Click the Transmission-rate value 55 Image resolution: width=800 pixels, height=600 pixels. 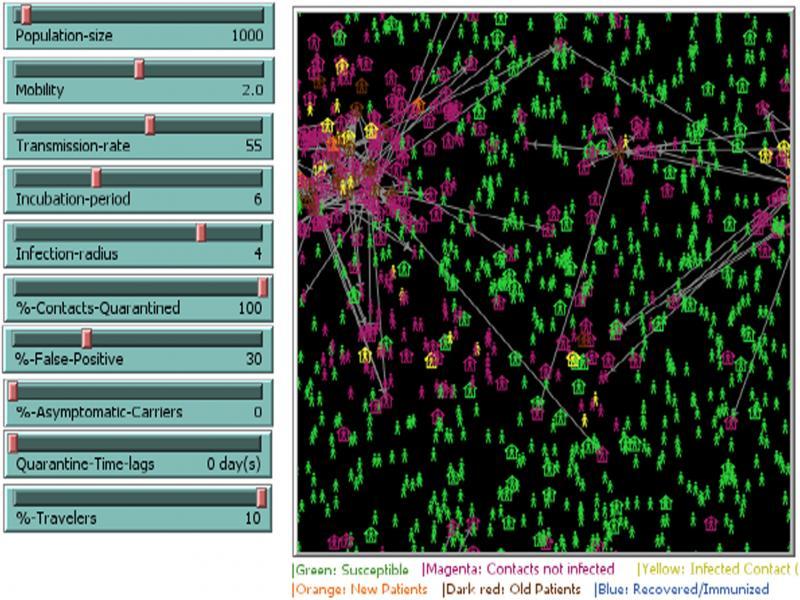(253, 146)
